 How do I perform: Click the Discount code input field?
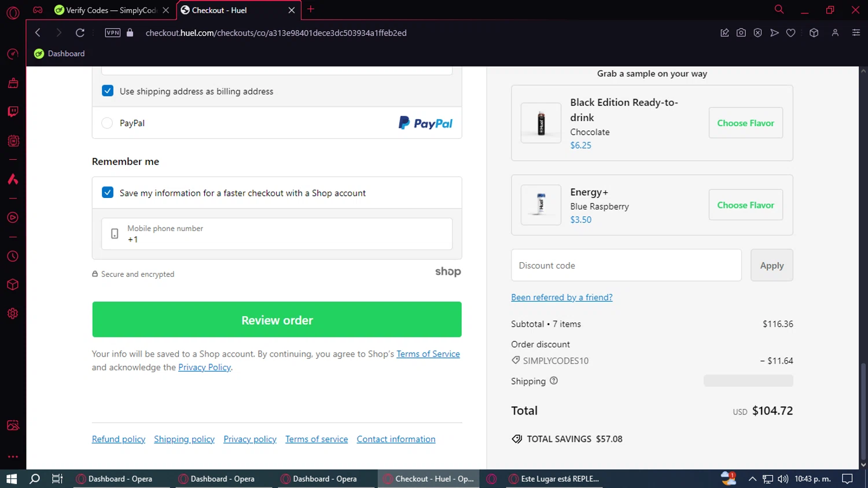(x=626, y=265)
